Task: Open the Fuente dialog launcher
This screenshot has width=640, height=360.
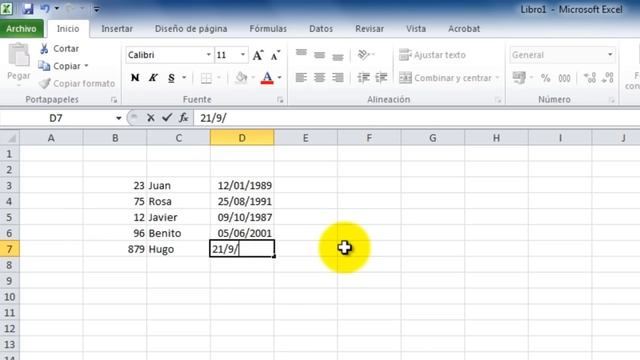Action: [280, 100]
